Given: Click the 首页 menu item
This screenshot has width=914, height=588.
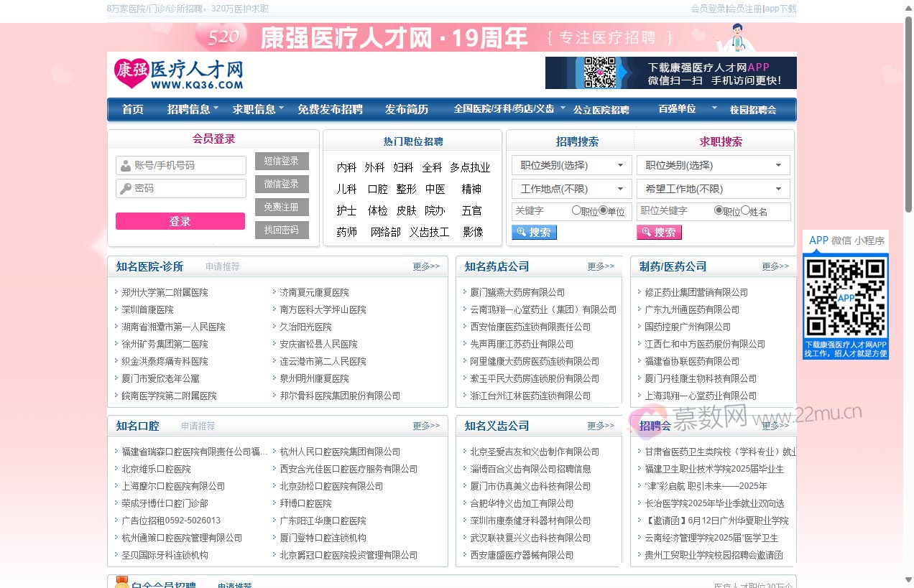Looking at the screenshot, I should (132, 109).
